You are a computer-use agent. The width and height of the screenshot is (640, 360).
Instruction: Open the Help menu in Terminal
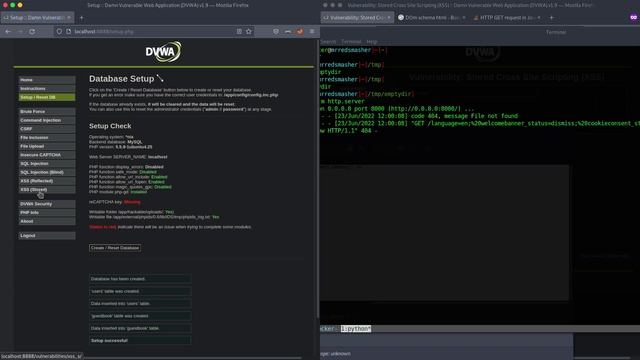pyautogui.click(x=372, y=42)
